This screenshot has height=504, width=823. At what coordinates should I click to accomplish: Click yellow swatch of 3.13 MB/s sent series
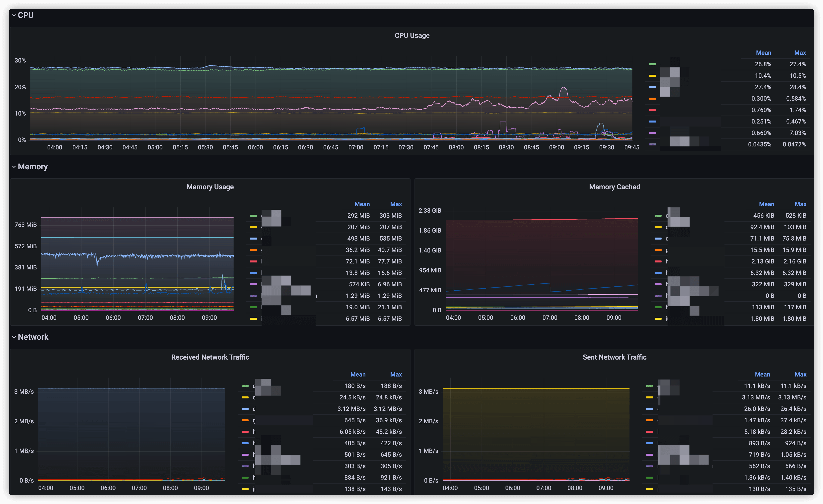coord(649,397)
